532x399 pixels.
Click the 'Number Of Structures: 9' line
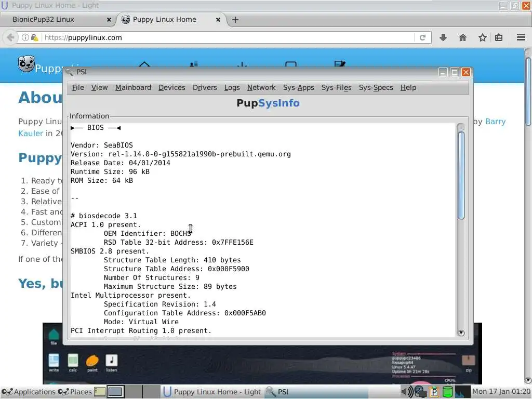[x=152, y=277]
